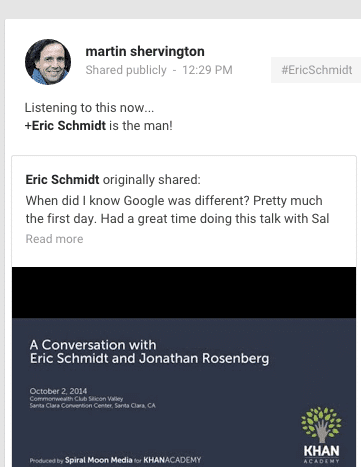Click the martin shervington author name
This screenshot has height=467, width=361.
point(145,51)
